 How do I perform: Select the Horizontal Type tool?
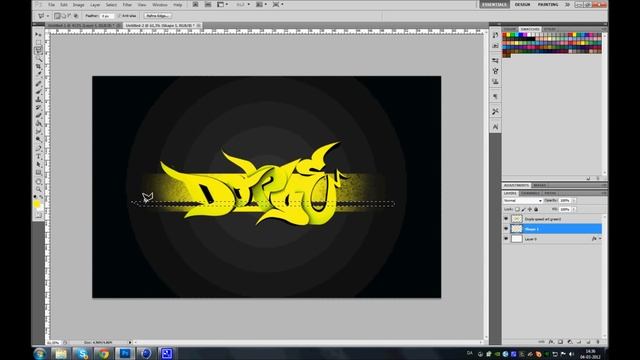[38, 156]
